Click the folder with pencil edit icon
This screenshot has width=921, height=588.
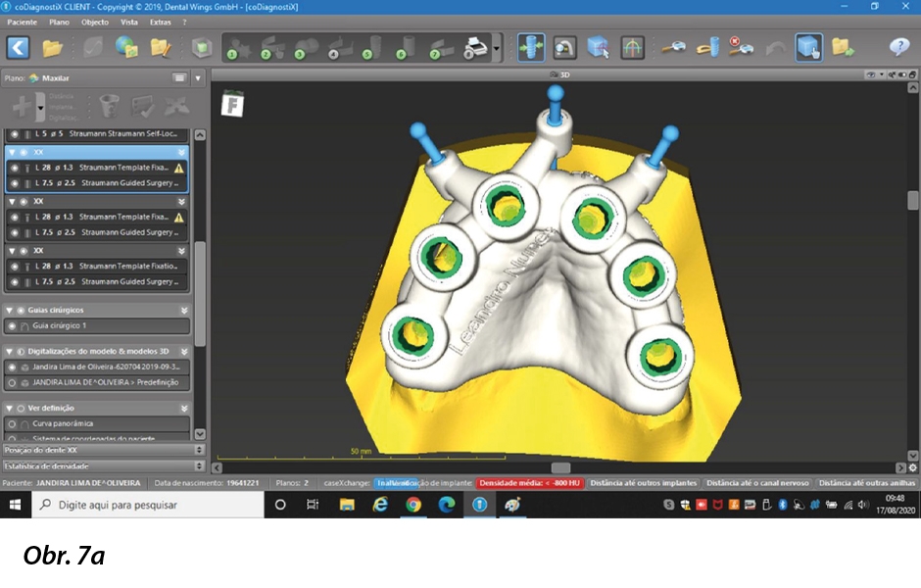[x=161, y=48]
